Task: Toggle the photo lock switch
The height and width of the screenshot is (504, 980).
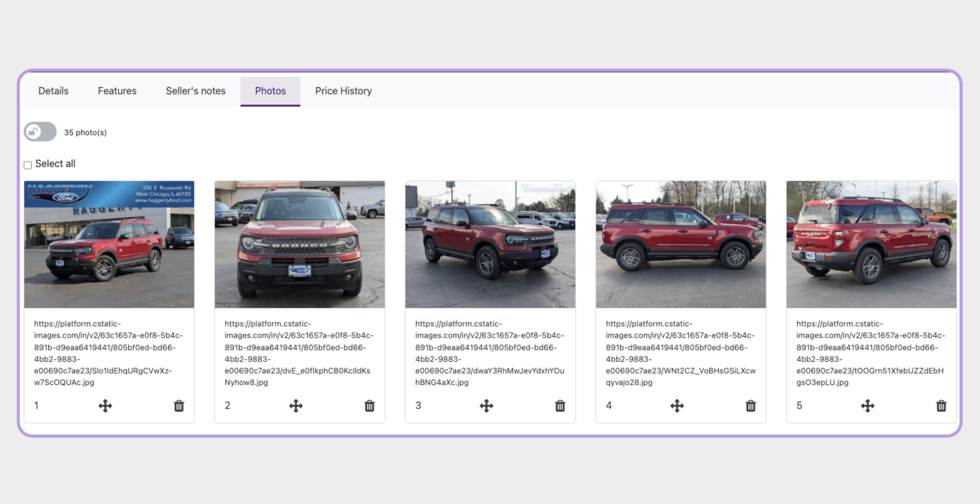Action: click(40, 132)
